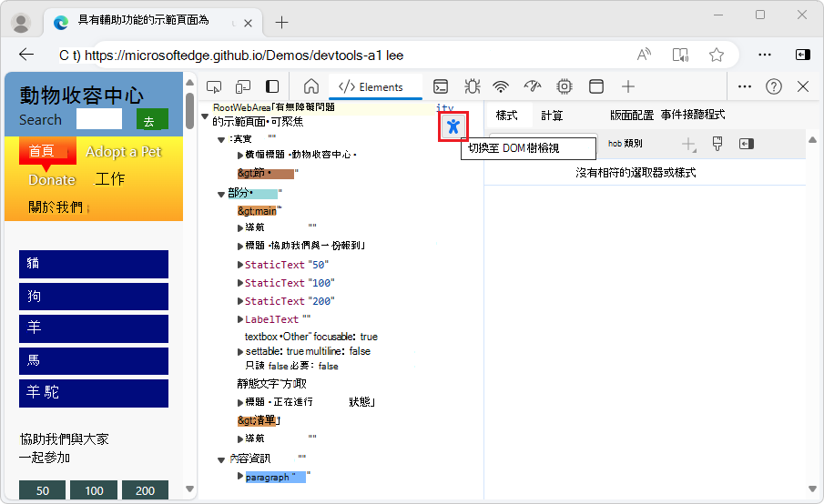Open the DevTools Welcome home icon

311,86
